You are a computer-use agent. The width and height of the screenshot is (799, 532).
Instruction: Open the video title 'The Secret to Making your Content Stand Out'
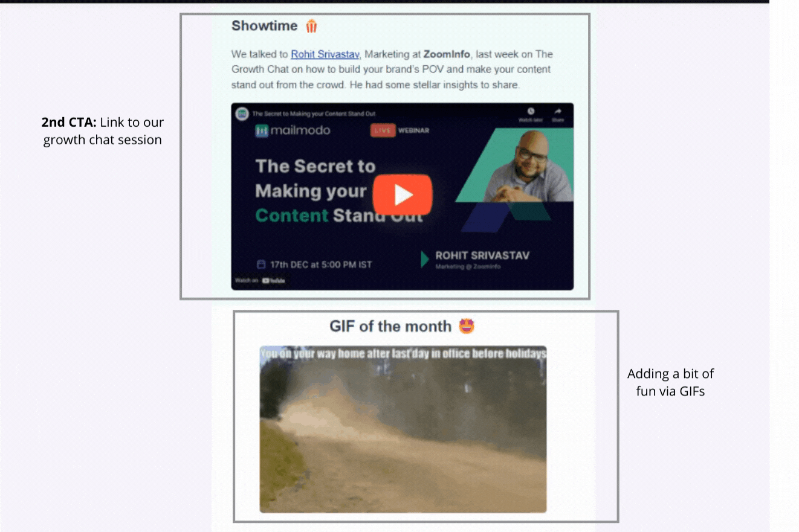[x=314, y=114]
